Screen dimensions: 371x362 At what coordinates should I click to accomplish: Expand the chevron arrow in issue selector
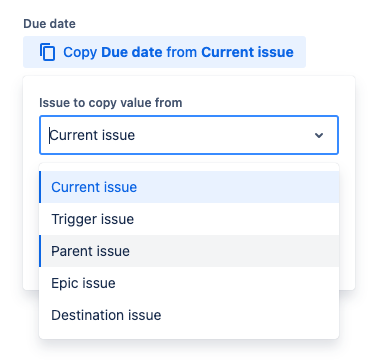pyautogui.click(x=319, y=135)
